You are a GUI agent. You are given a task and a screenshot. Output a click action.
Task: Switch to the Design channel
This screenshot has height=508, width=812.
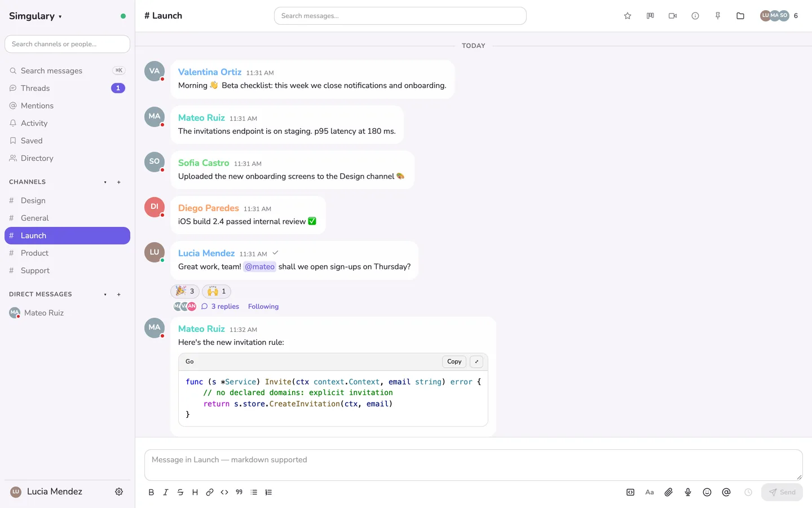(x=67, y=200)
